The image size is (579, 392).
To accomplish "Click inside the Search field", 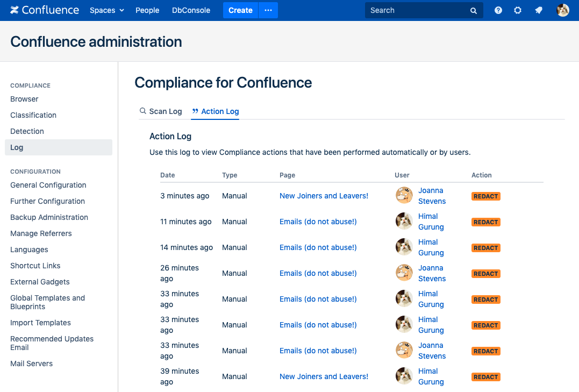I will (x=414, y=10).
